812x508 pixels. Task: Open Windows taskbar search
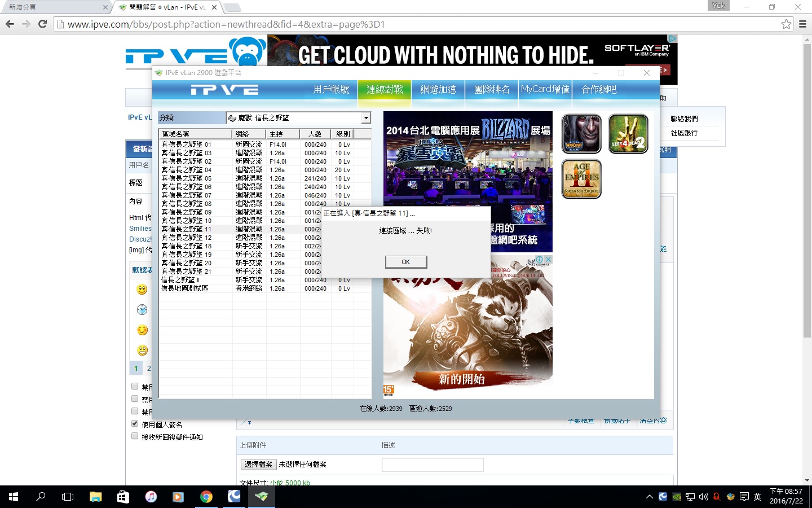[41, 497]
